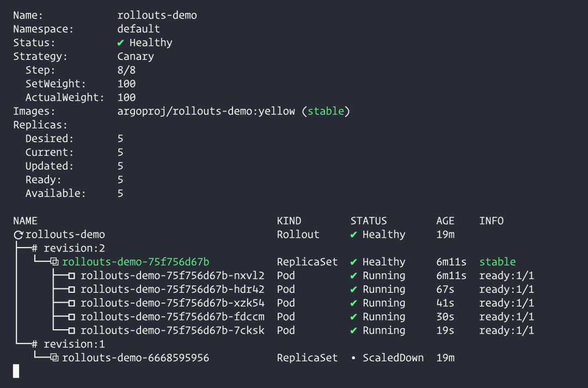Viewport: 588px width, 388px height.
Task: Click the NAME column header
Action: click(x=25, y=221)
